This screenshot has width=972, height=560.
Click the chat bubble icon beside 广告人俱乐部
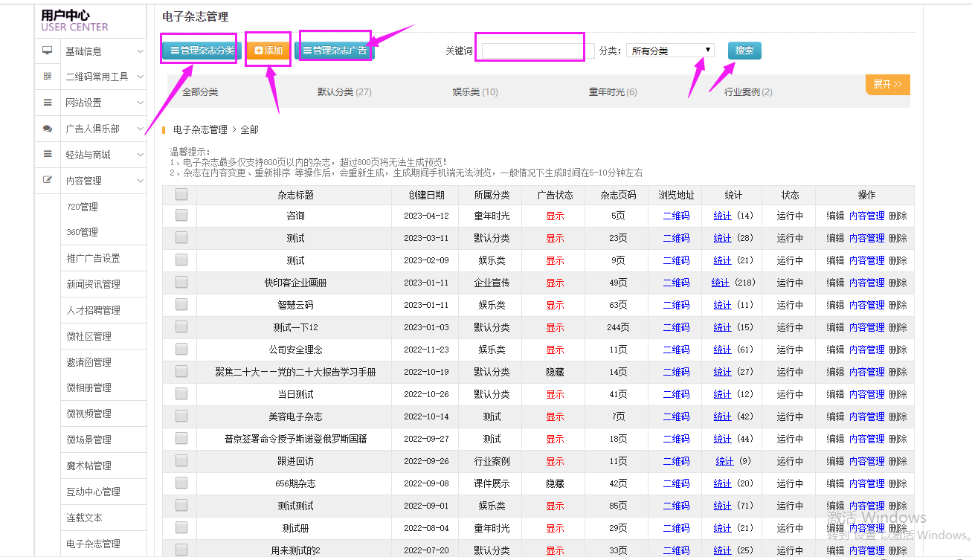click(48, 129)
